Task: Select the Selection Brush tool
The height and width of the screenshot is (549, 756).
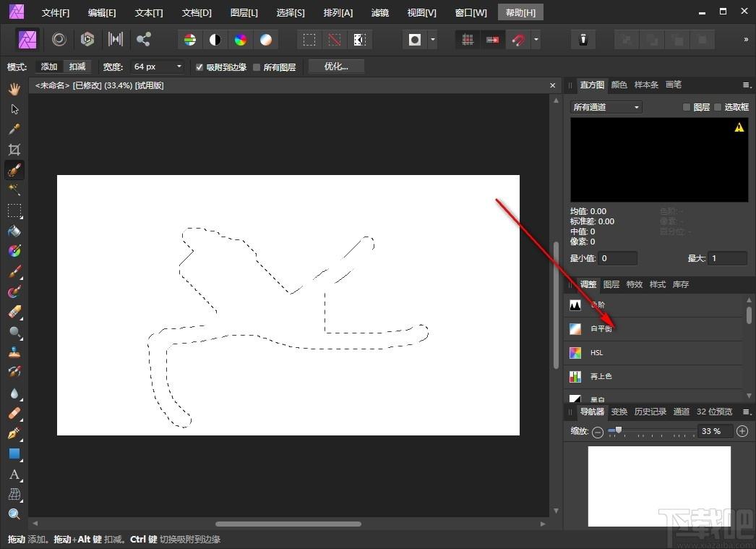Action: point(14,170)
